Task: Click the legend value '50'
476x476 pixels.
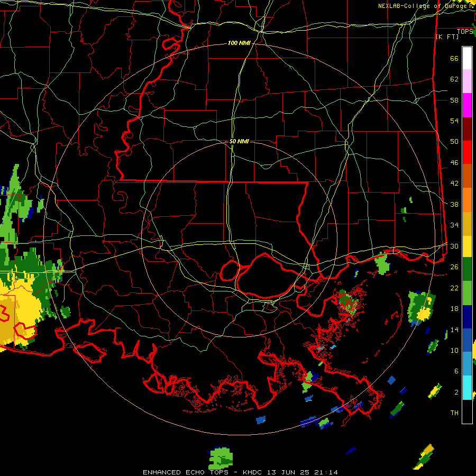Action: coord(454,142)
